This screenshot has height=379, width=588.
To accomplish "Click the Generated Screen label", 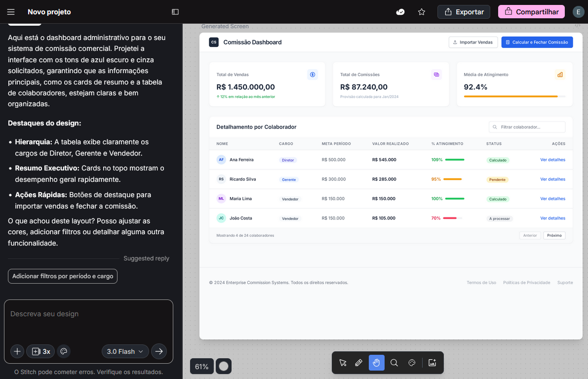I will (225, 26).
